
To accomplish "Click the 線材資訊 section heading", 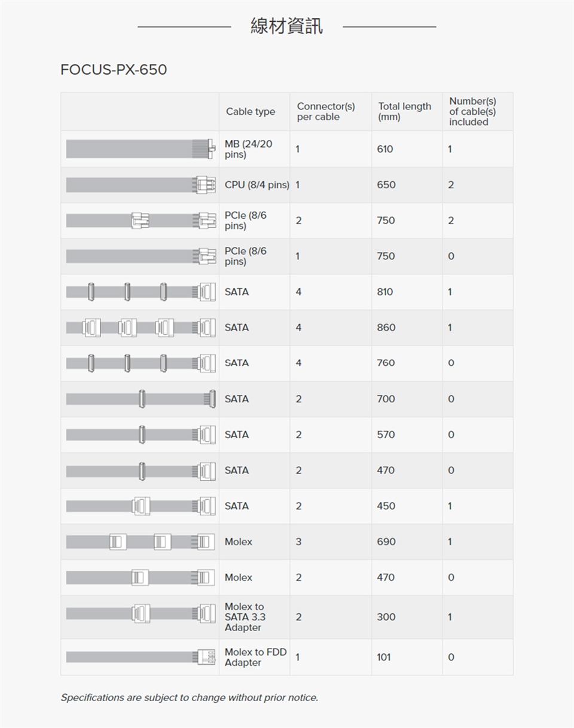I will (x=286, y=26).
